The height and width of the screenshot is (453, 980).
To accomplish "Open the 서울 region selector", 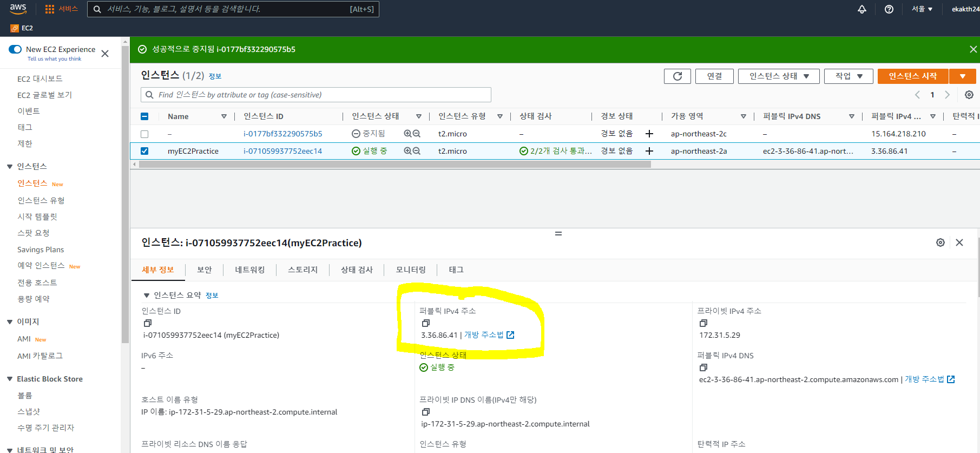I will coord(922,9).
